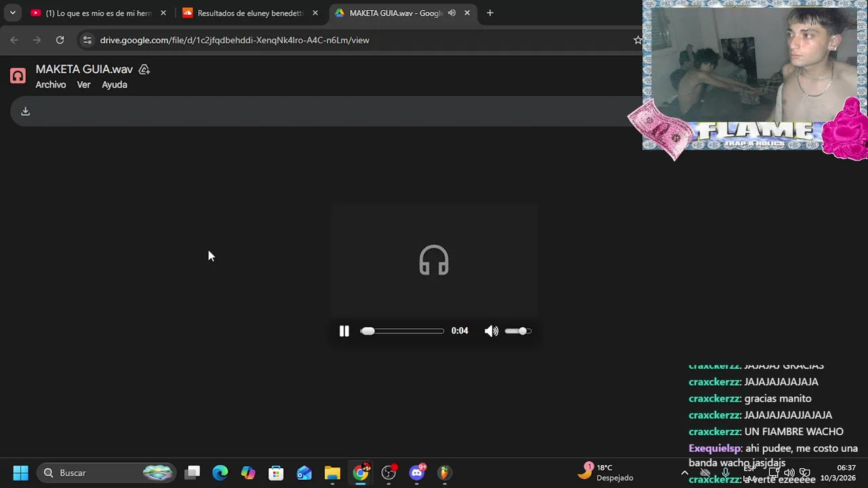Open the Windows Start menu

20,472
